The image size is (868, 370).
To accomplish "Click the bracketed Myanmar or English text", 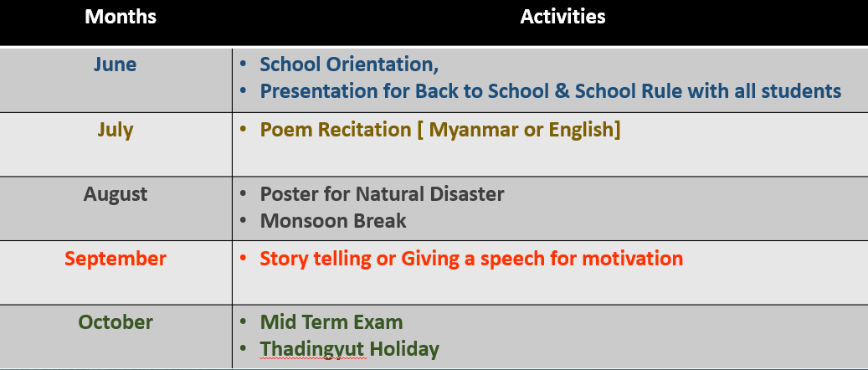I will [x=518, y=130].
